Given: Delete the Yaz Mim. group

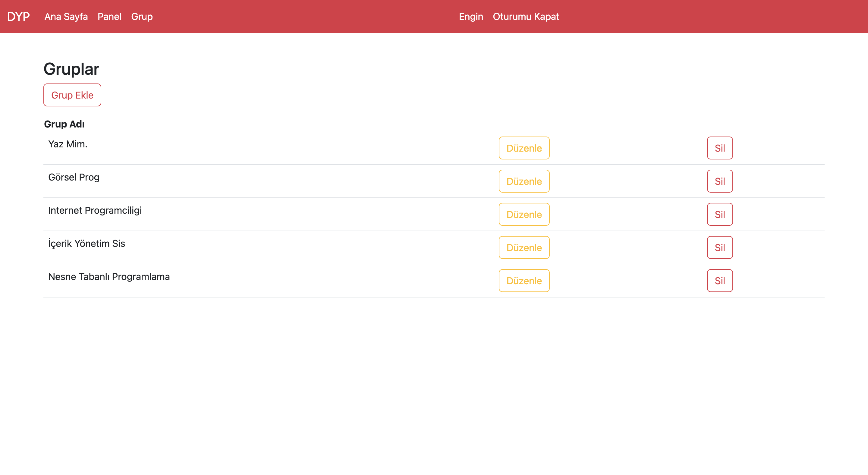Looking at the screenshot, I should point(719,148).
